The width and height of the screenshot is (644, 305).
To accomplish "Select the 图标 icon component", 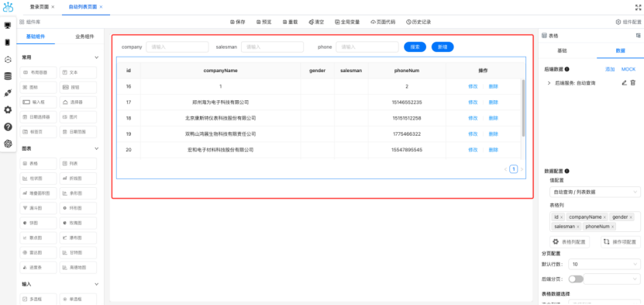I will (38, 88).
